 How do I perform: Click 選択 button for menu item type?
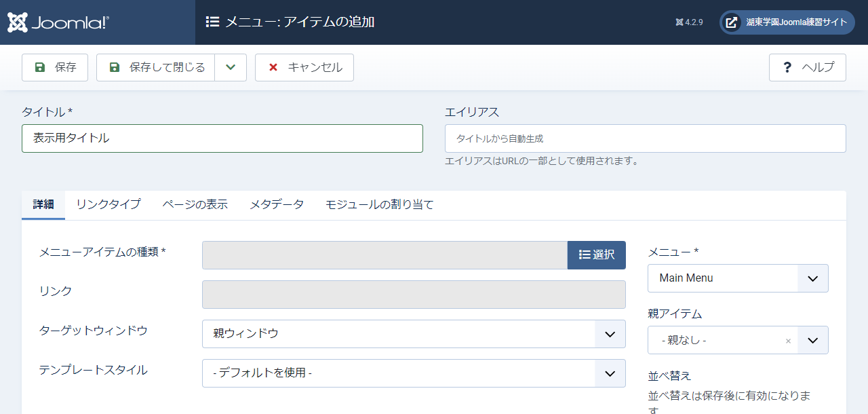point(596,255)
